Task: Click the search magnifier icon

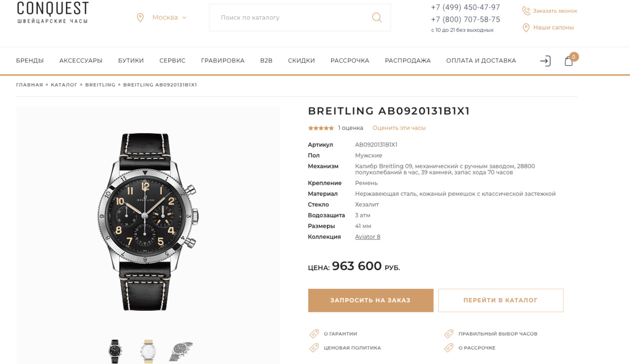Action: point(377,18)
